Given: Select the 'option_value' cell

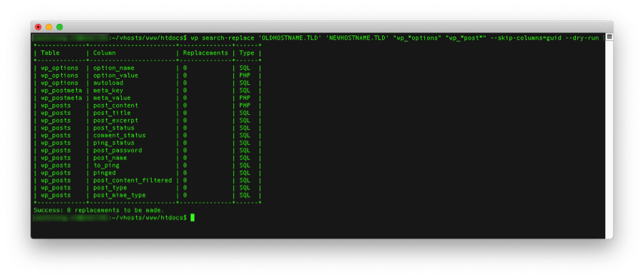Looking at the screenshot, I should pyautogui.click(x=116, y=76).
